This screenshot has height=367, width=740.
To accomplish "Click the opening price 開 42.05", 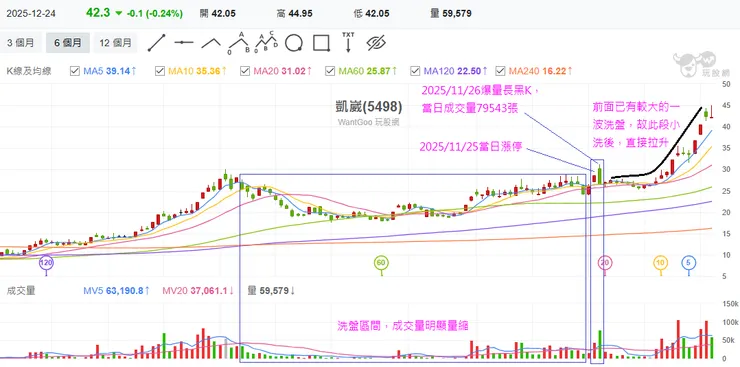I will tap(218, 14).
